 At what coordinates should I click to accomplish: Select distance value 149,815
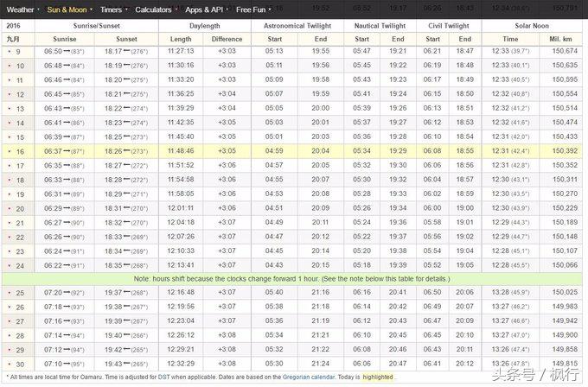pyautogui.click(x=565, y=364)
